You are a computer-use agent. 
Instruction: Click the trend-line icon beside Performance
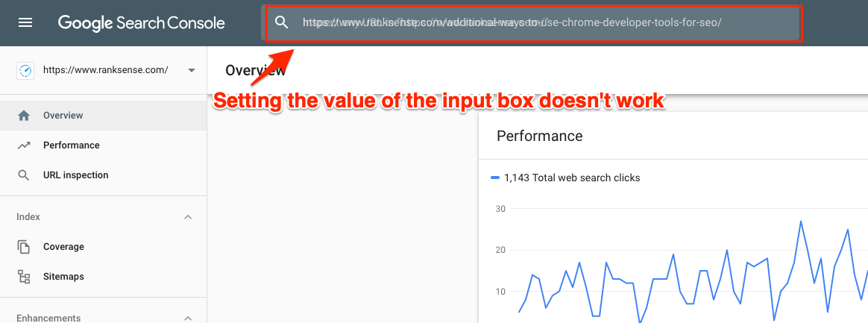[x=24, y=145]
